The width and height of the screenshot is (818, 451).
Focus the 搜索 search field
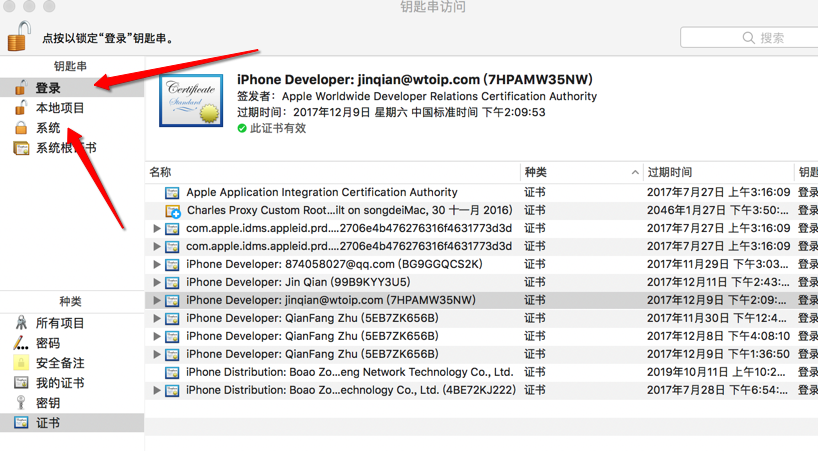coord(749,38)
